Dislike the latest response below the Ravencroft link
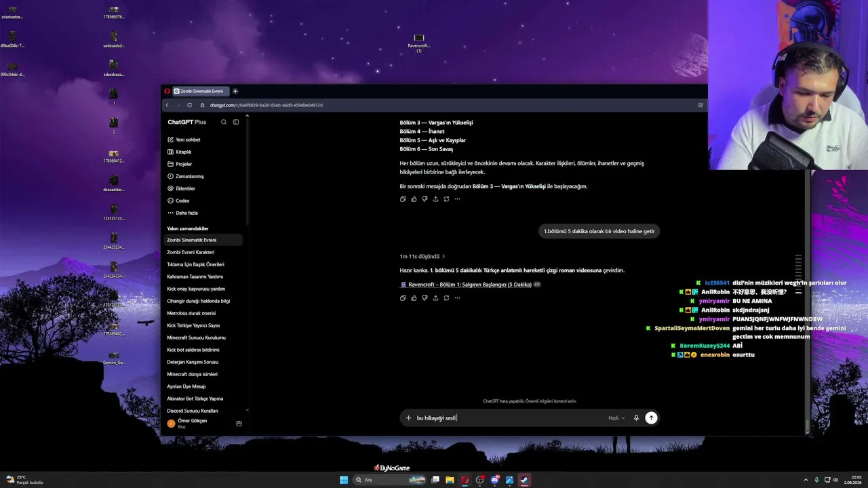The image size is (868, 488). (x=425, y=298)
